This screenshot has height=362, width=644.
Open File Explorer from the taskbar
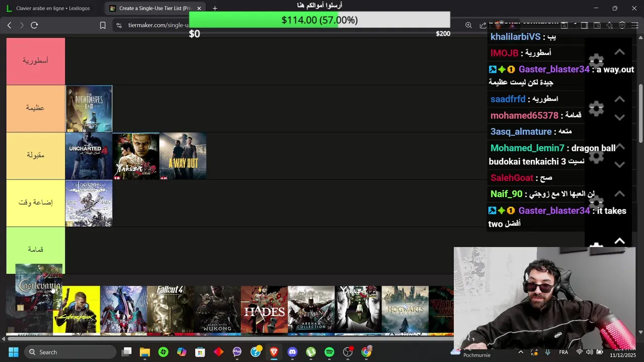pyautogui.click(x=145, y=352)
